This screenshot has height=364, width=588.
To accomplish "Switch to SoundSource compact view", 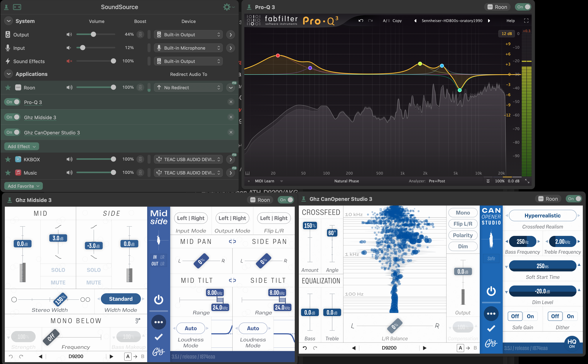I will 17,7.
